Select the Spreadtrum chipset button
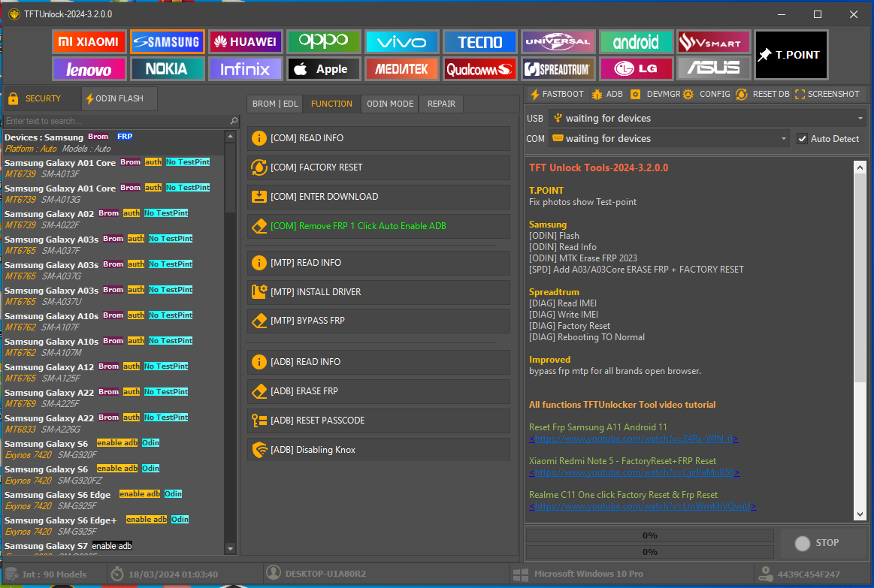 coord(558,69)
